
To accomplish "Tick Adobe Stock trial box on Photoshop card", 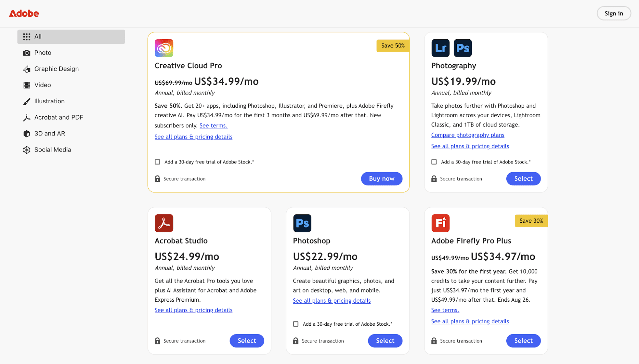I will point(296,324).
